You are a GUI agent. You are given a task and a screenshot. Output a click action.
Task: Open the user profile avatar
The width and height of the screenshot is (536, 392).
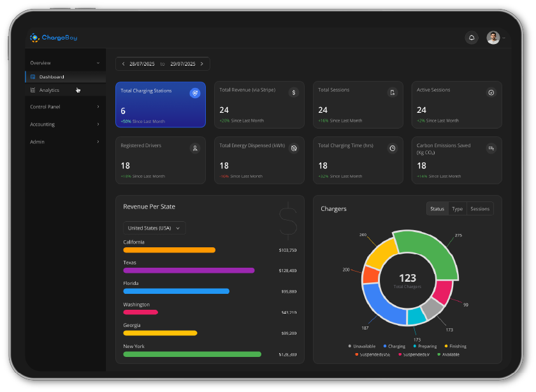tap(493, 38)
